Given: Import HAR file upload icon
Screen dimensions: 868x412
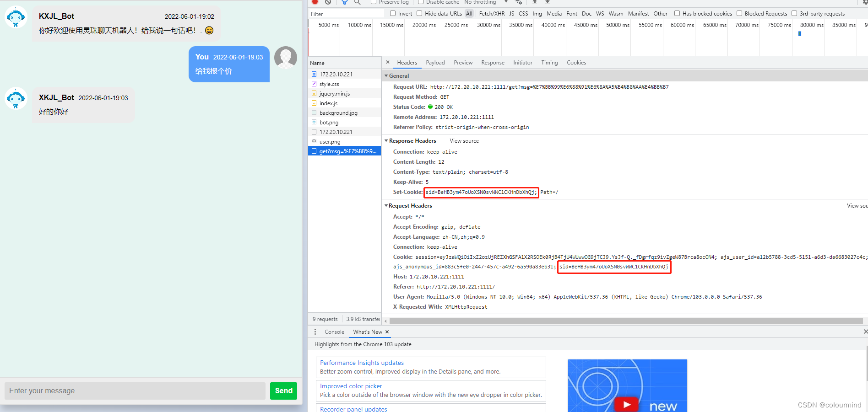Looking at the screenshot, I should point(534,2).
